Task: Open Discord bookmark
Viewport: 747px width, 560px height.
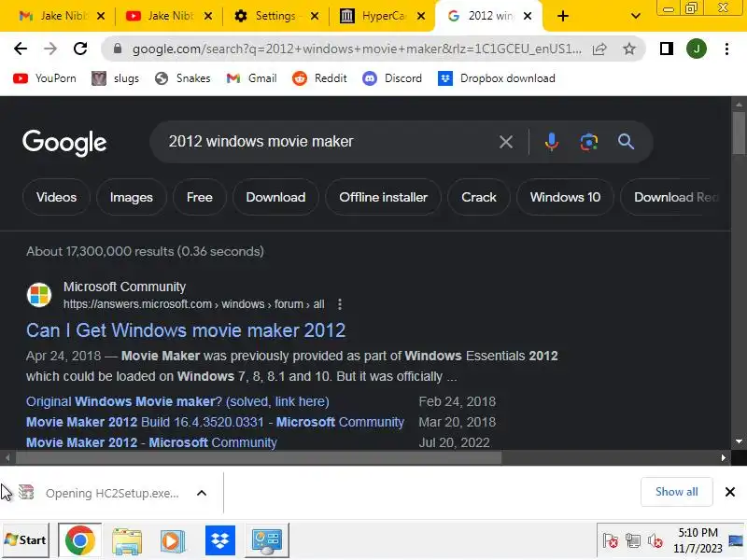Action: click(x=392, y=78)
